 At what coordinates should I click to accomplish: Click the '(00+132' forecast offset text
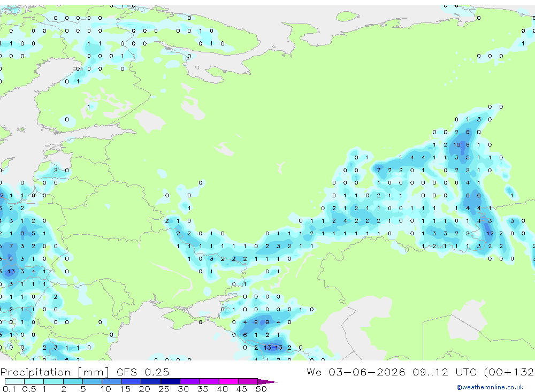click(509, 372)
